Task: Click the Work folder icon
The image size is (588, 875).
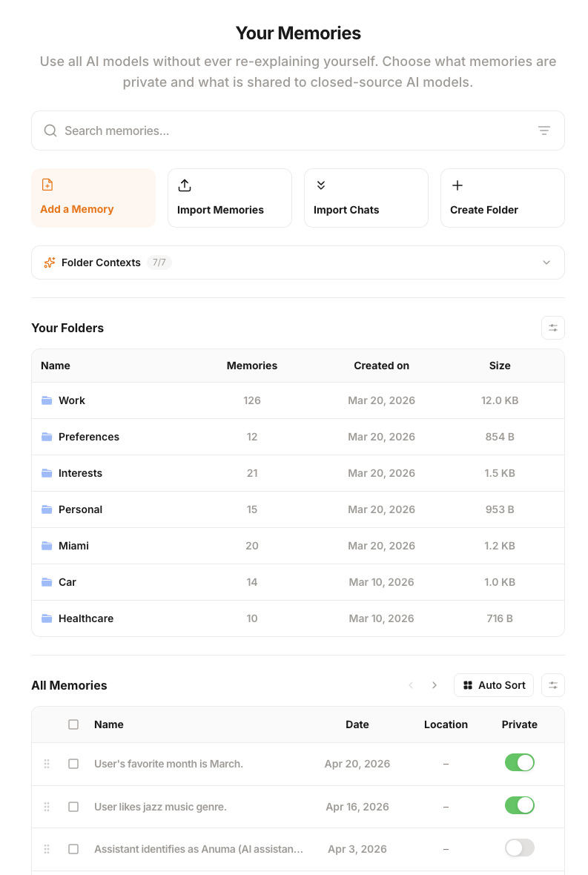Action: [x=47, y=400]
